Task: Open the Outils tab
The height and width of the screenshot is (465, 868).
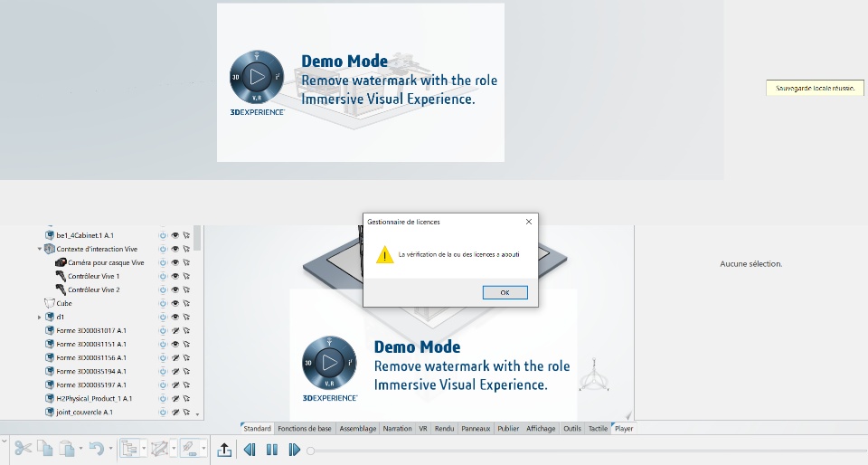Action: coord(571,429)
